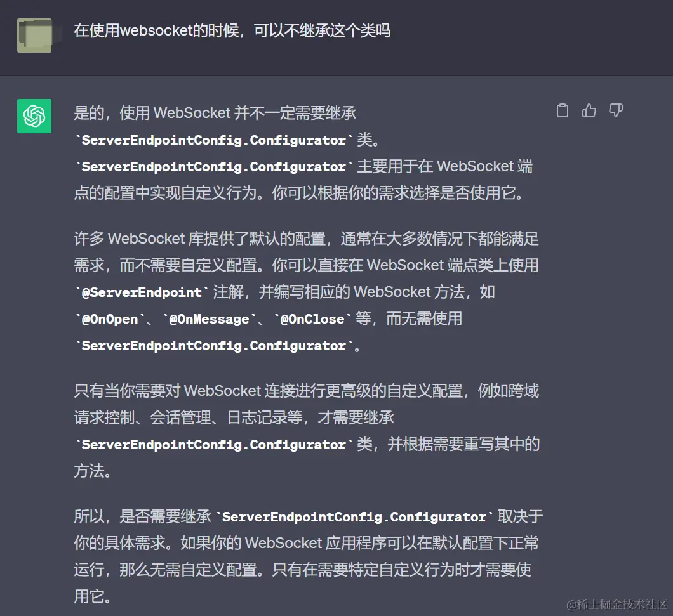Click the user avatar thumbnail
673x616 pixels.
click(x=34, y=36)
